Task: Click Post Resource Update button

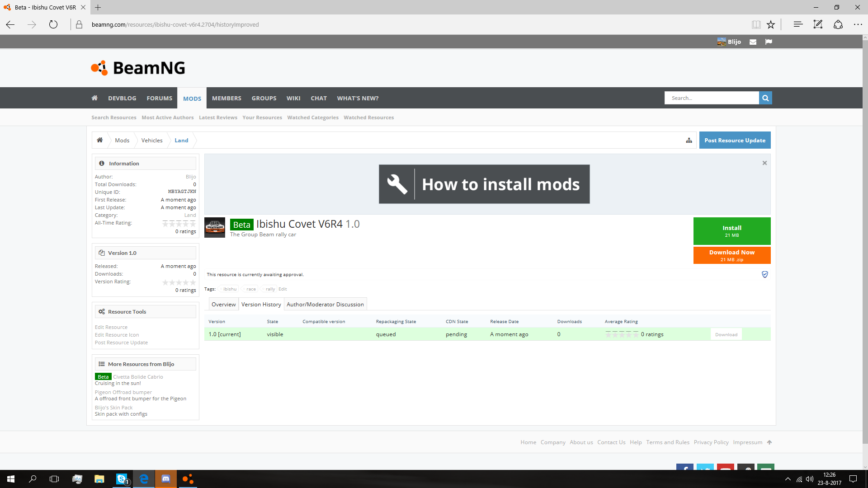Action: coord(735,140)
